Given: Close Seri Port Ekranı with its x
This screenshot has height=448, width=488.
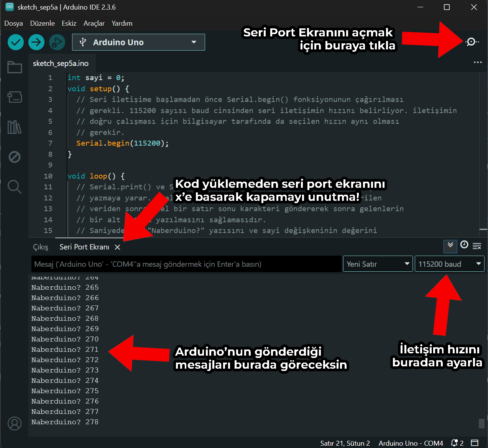Looking at the screenshot, I should pyautogui.click(x=117, y=247).
